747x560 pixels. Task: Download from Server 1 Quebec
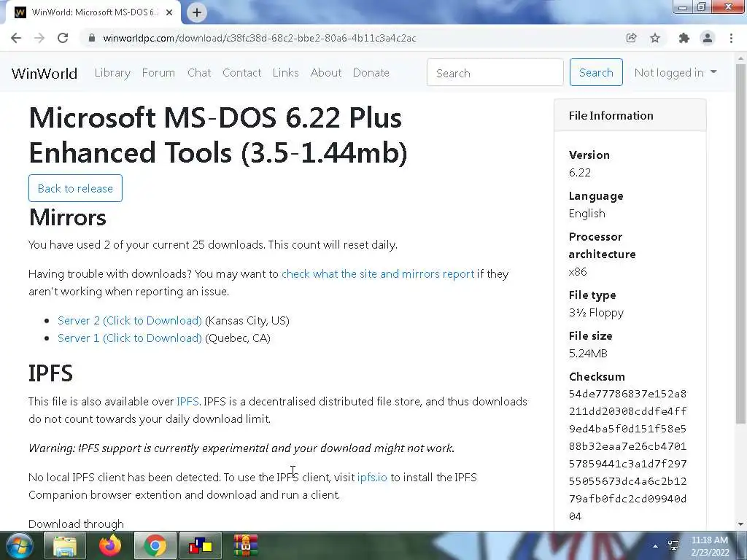click(130, 338)
